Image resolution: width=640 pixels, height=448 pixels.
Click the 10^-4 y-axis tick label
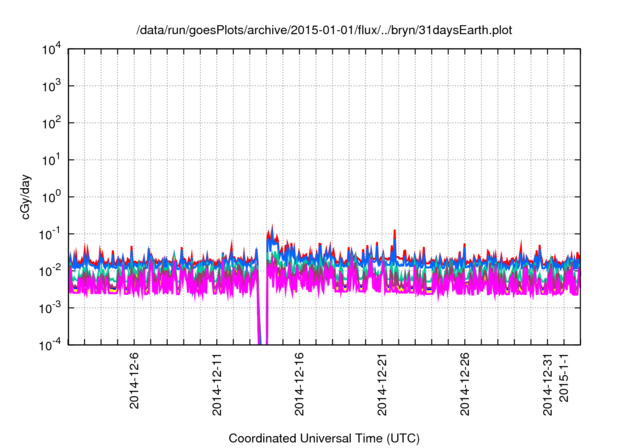point(51,344)
